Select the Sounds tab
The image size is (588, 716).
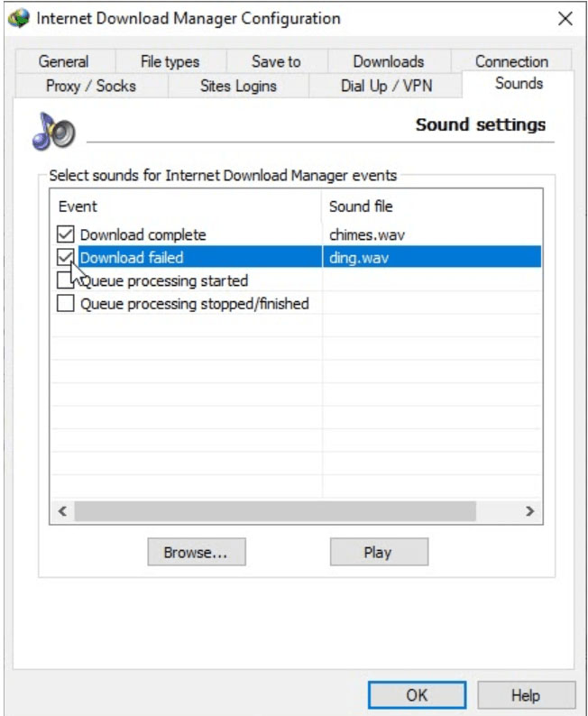click(x=519, y=84)
